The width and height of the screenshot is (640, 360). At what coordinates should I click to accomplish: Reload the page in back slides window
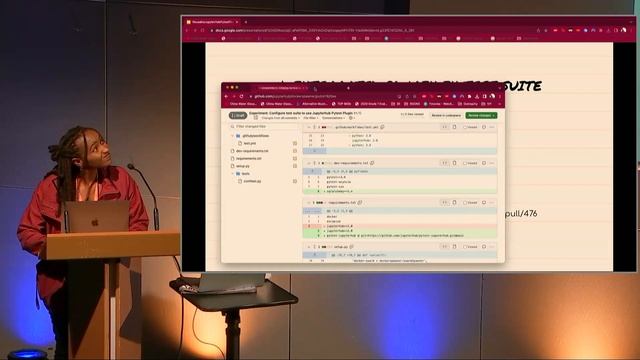[202, 30]
